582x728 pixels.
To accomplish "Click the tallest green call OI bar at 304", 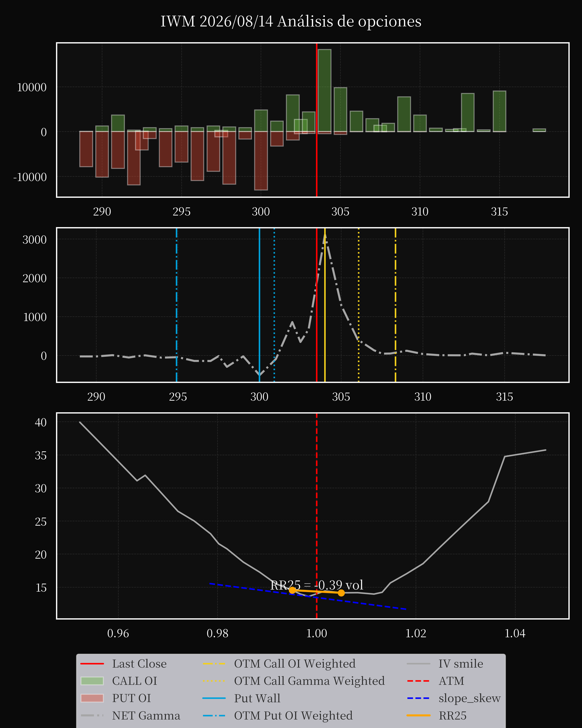I will tap(324, 91).
